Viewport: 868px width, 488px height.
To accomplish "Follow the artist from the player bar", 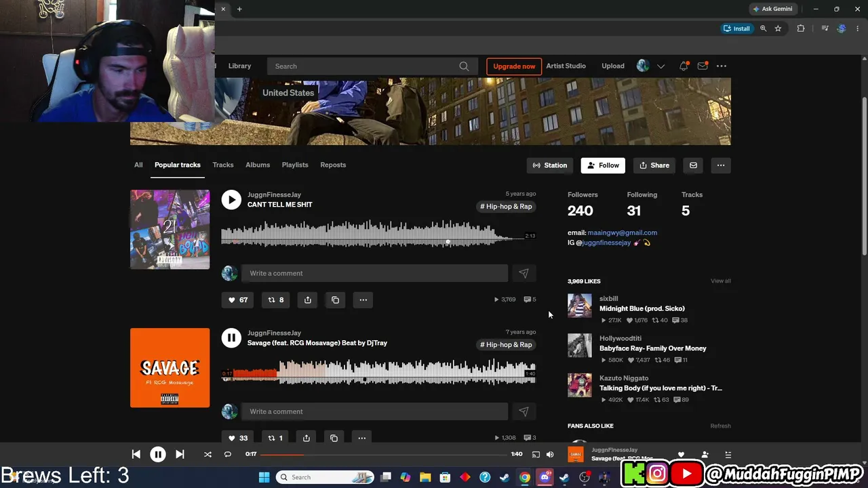I will point(705,454).
